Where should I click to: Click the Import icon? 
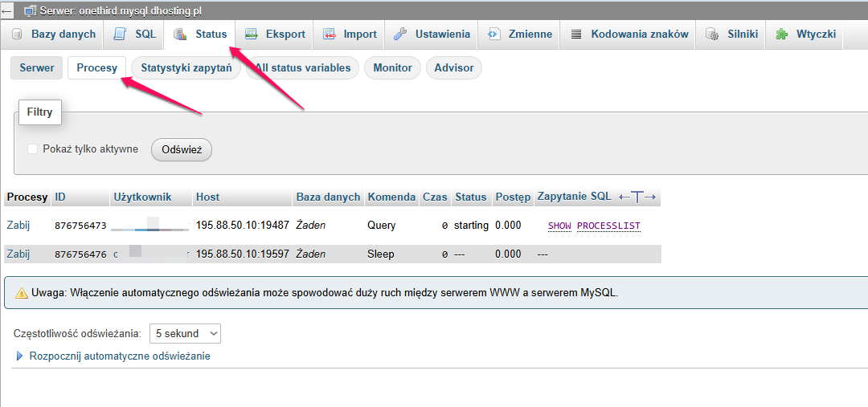pyautogui.click(x=330, y=35)
